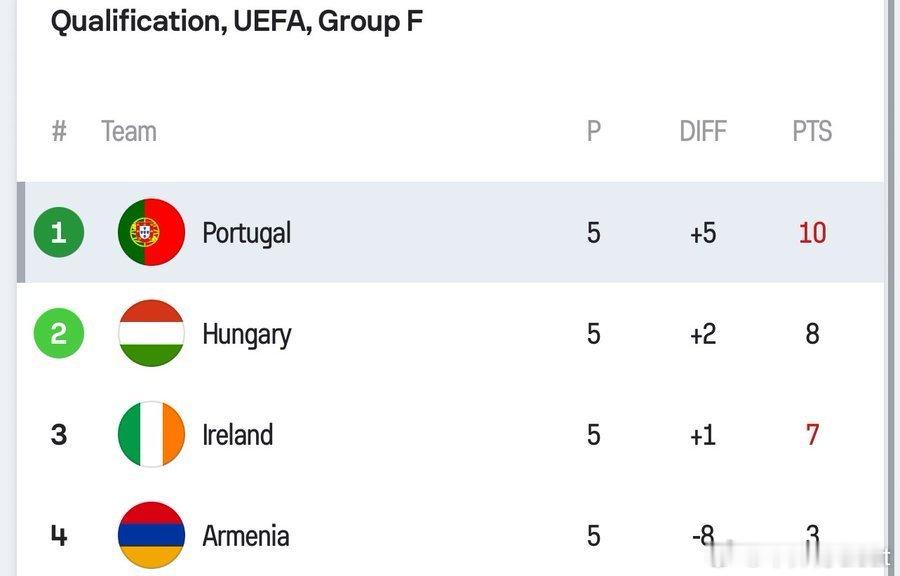Click the Qualification, UEFA, Group F heading
Viewport: 900px width, 576px height.
click(x=237, y=21)
